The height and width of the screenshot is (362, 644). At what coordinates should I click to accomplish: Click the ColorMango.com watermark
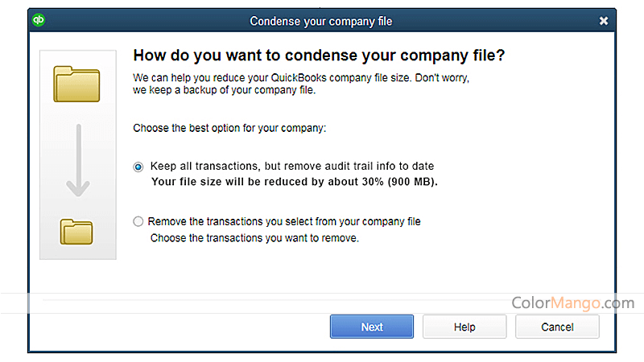[573, 303]
